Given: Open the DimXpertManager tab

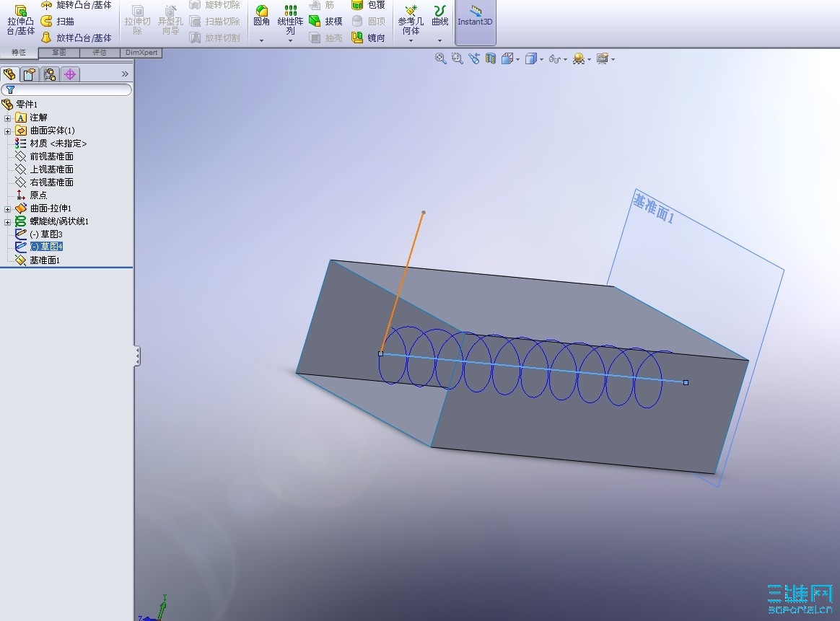Looking at the screenshot, I should (x=70, y=74).
